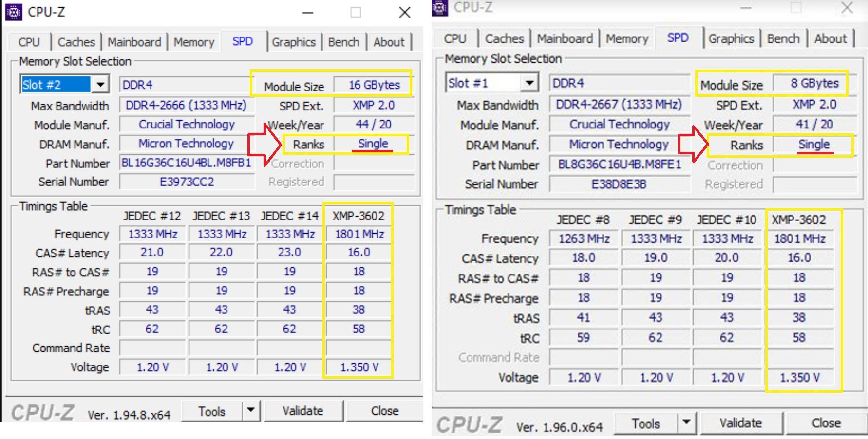The width and height of the screenshot is (868, 439).
Task: Open the Slot #2 dropdown in left window
Action: tap(100, 85)
